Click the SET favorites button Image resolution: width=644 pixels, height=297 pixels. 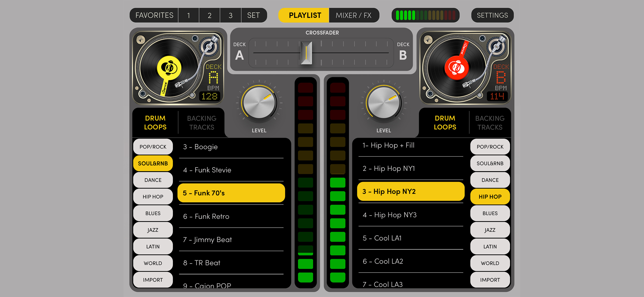[254, 15]
